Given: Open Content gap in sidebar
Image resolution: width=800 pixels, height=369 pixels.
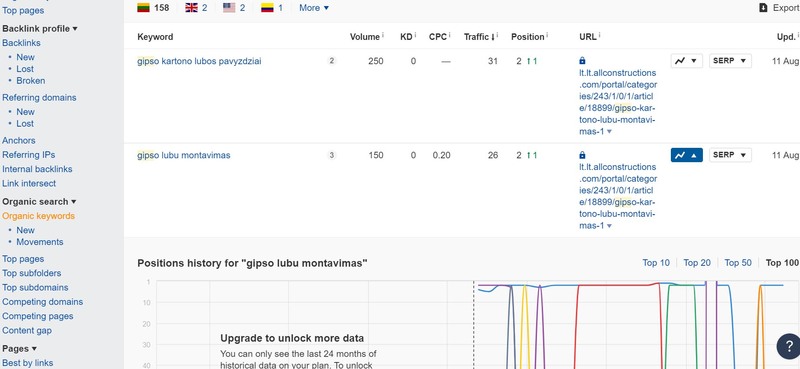Looking at the screenshot, I should pyautogui.click(x=27, y=330).
